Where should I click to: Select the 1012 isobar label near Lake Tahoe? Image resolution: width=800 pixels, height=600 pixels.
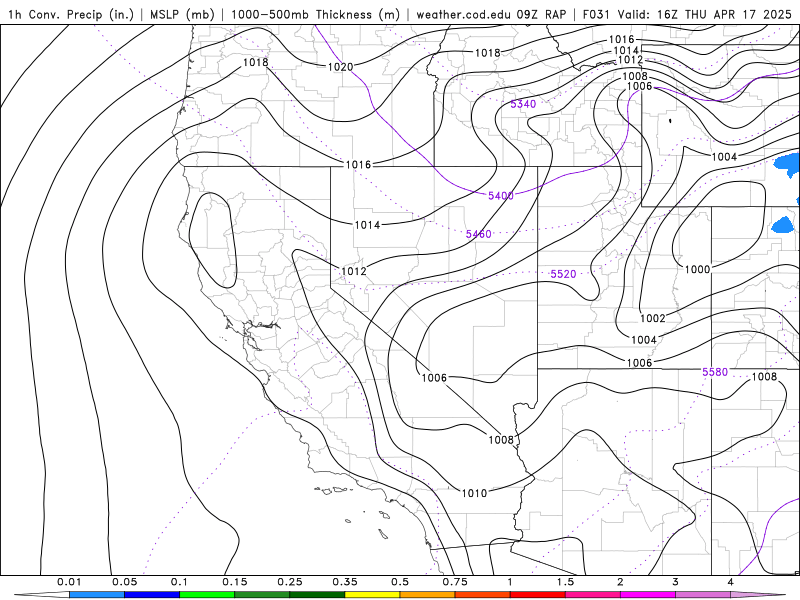(354, 271)
